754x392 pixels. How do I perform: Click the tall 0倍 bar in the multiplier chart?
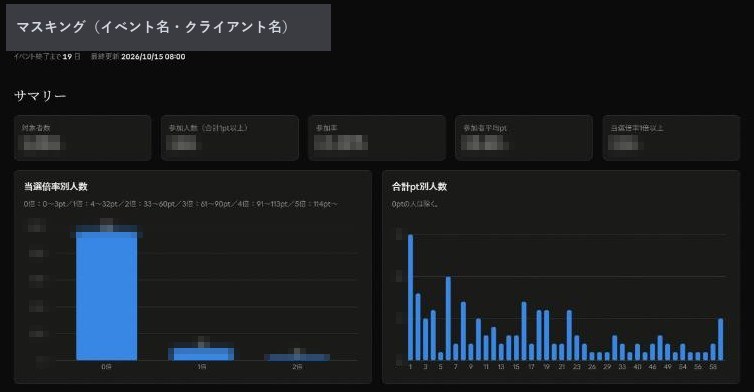tap(107, 296)
